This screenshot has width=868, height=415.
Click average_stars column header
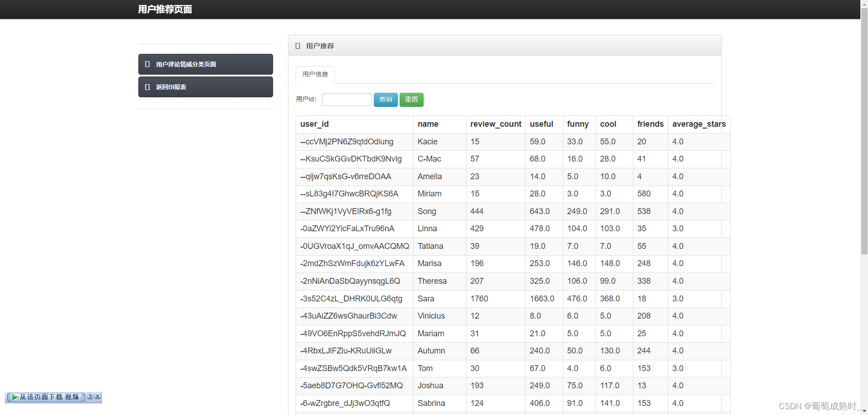(698, 124)
